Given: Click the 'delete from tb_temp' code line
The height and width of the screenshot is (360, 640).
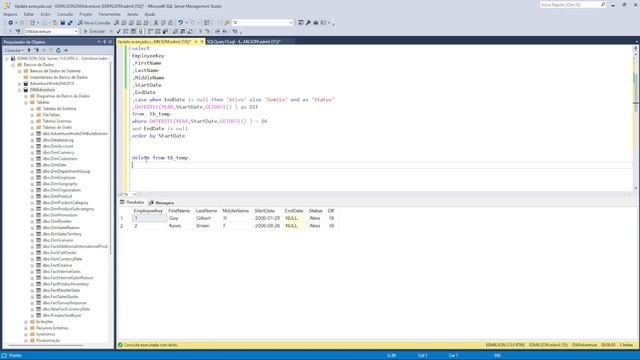Looking at the screenshot, I should click(x=160, y=158).
